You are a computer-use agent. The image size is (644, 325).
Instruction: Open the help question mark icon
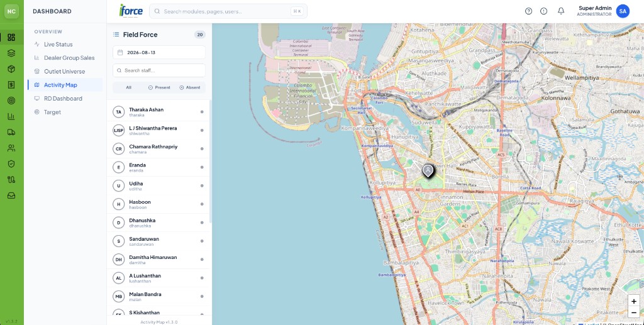click(528, 11)
